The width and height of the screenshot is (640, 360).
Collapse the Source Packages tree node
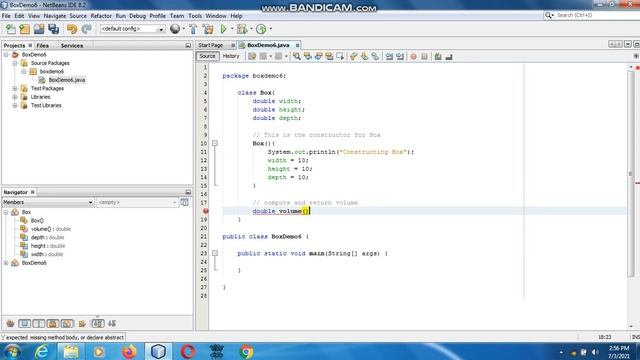pyautogui.click(x=15, y=63)
